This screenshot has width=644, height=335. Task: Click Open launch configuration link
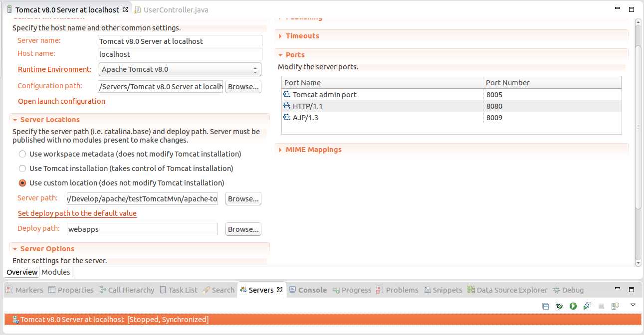61,101
